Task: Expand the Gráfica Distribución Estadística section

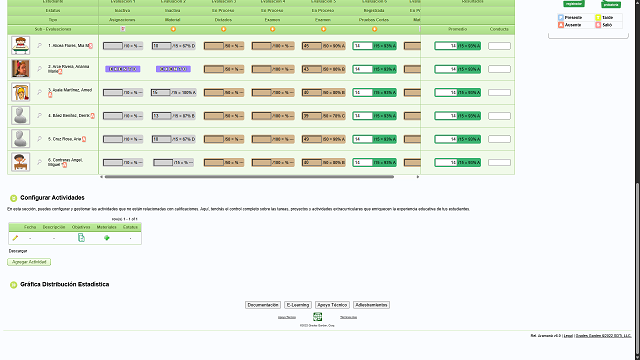Action: [x=13, y=284]
